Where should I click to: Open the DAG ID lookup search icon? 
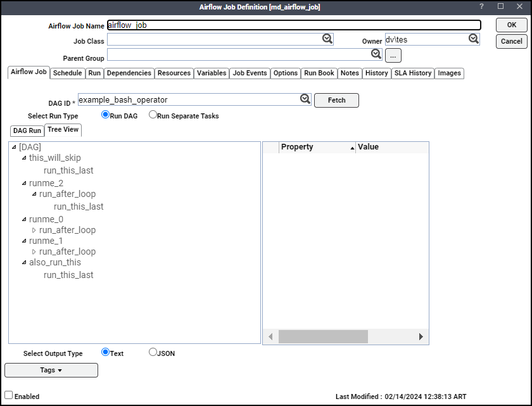pos(305,99)
